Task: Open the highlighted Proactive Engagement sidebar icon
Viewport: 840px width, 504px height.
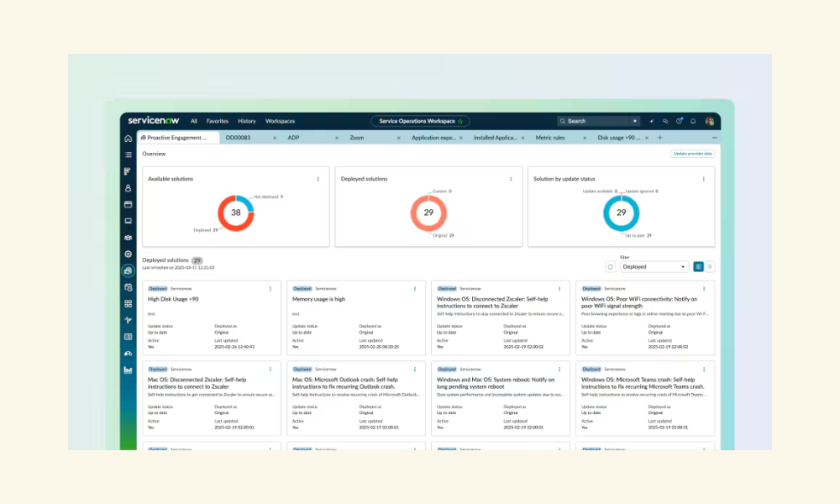Action: pyautogui.click(x=128, y=271)
